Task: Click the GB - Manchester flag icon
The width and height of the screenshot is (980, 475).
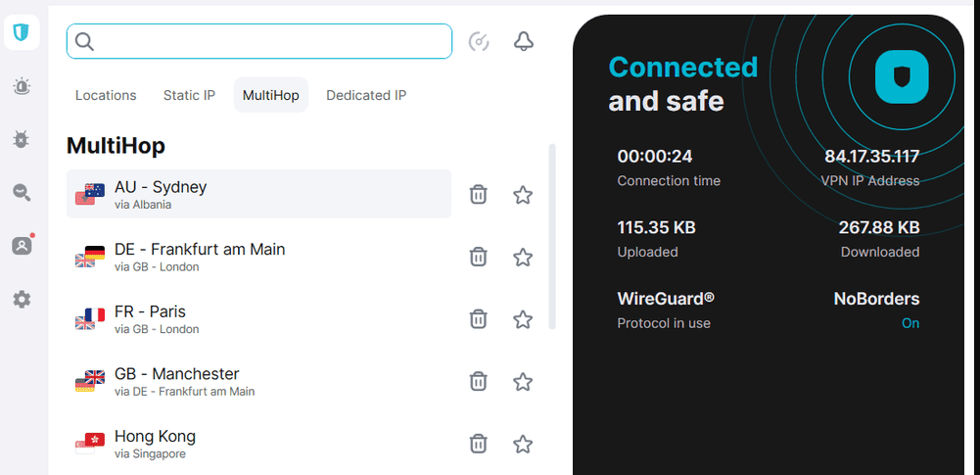Action: (90, 381)
